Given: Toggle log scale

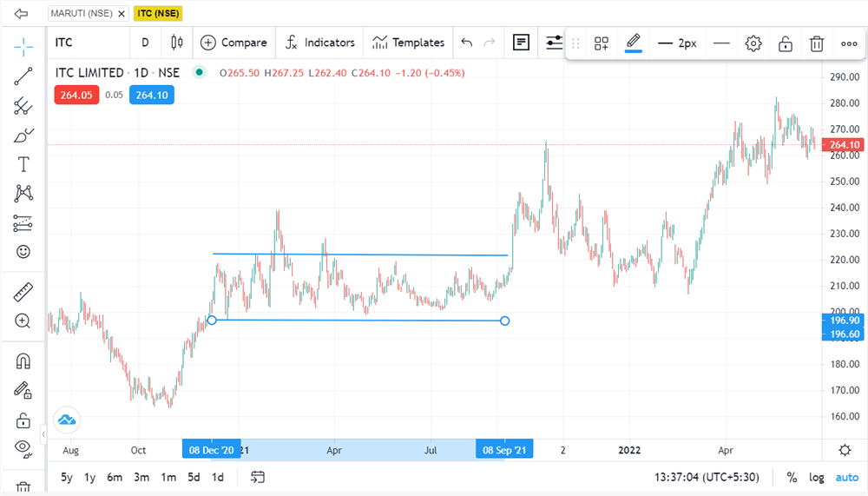Looking at the screenshot, I should (x=817, y=477).
